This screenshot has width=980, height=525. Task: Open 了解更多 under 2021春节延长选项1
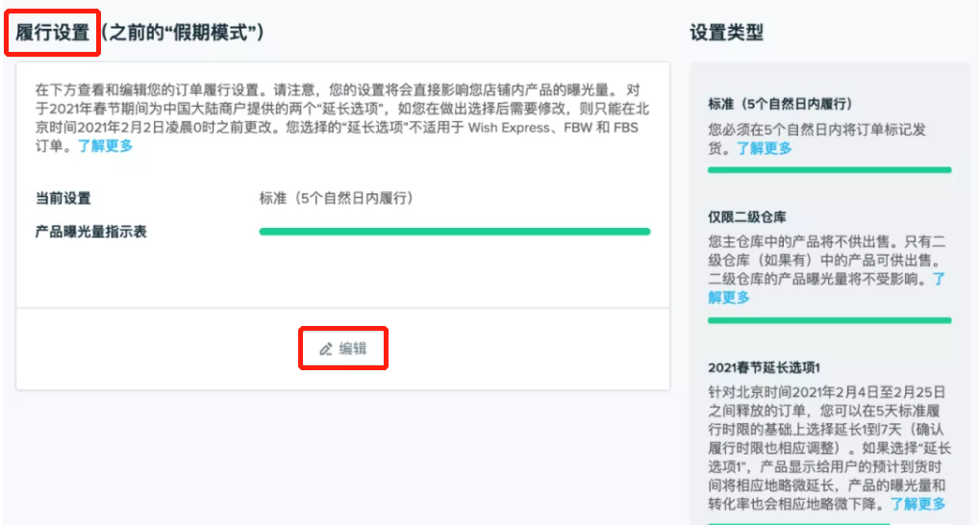(917, 504)
